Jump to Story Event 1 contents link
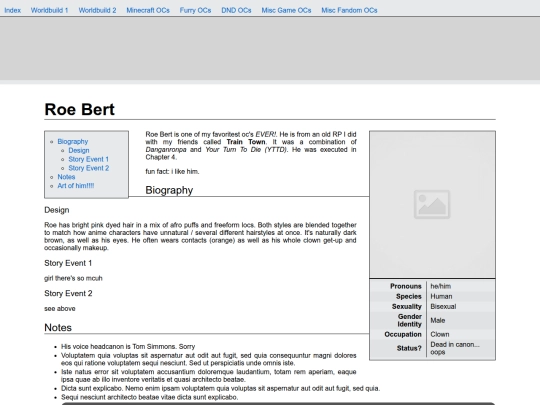The image size is (540, 405). (x=89, y=159)
